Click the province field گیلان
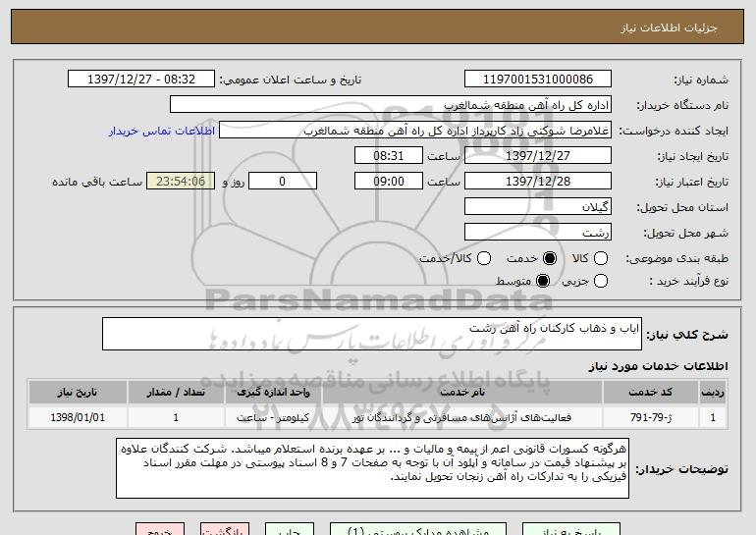This screenshot has width=756, height=535. pos(538,207)
